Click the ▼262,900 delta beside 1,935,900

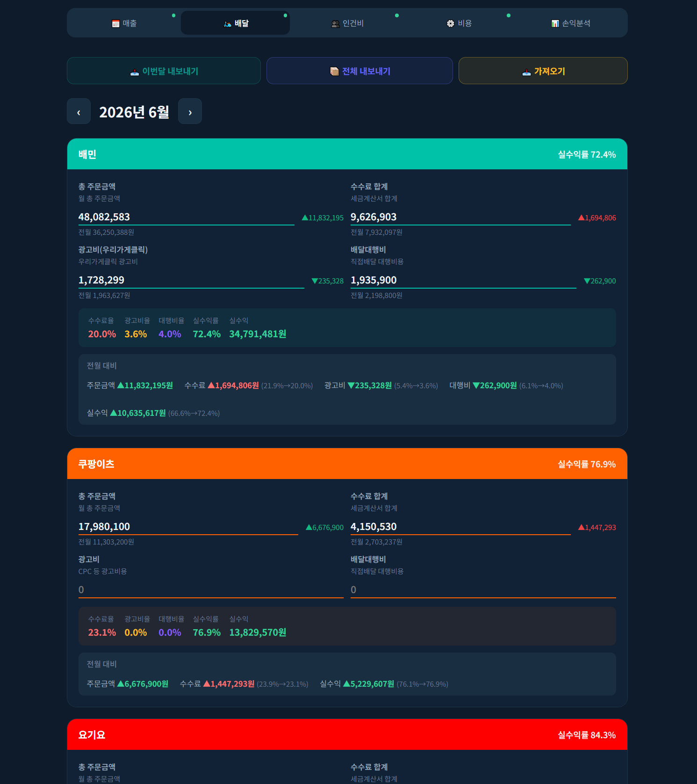point(600,281)
